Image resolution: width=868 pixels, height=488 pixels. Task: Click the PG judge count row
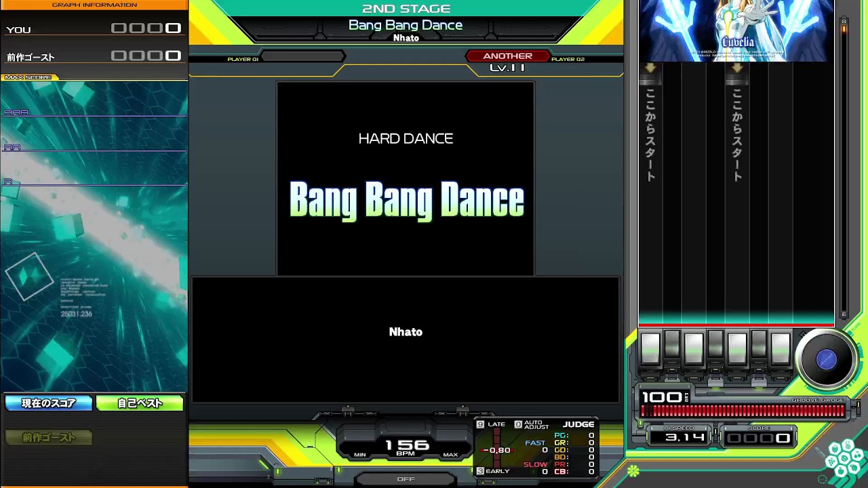point(574,436)
